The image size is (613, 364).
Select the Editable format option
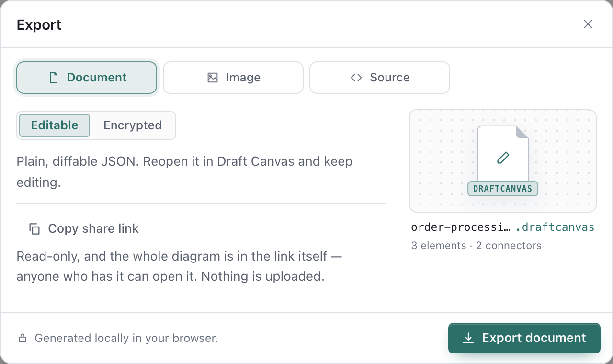point(55,125)
